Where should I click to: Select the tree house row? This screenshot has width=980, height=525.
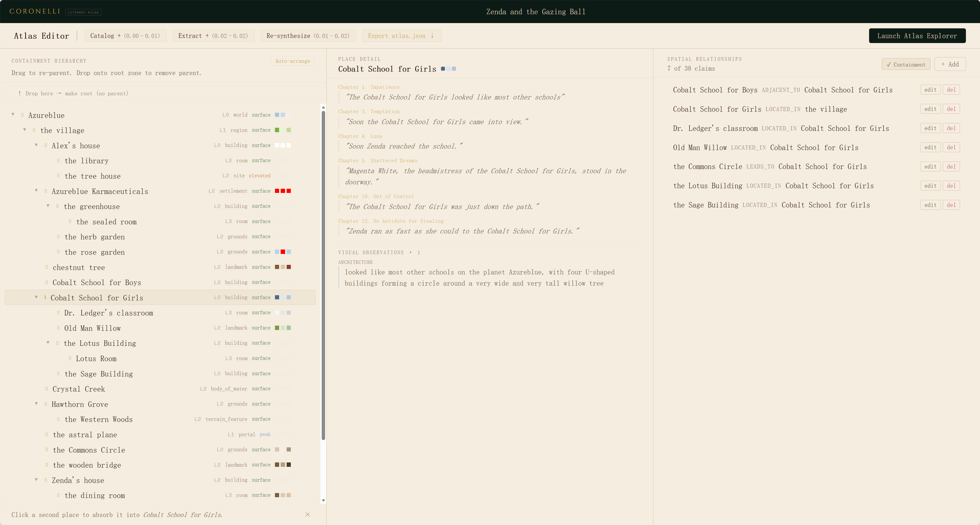(160, 176)
